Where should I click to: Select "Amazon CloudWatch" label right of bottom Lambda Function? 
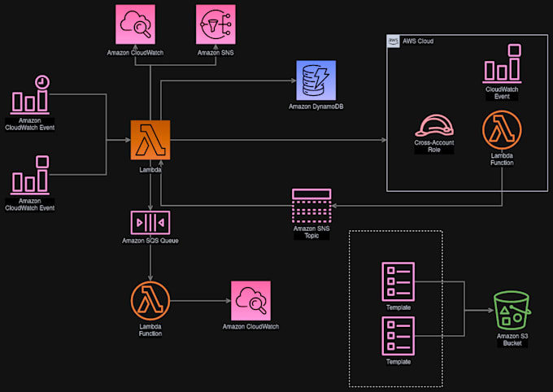point(250,327)
